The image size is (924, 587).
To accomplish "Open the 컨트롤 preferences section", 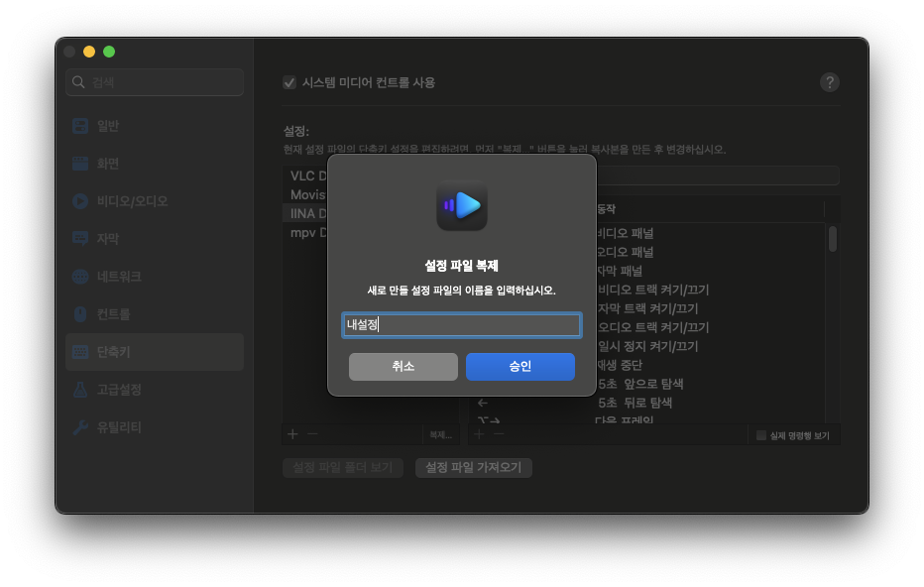I will tap(155, 314).
